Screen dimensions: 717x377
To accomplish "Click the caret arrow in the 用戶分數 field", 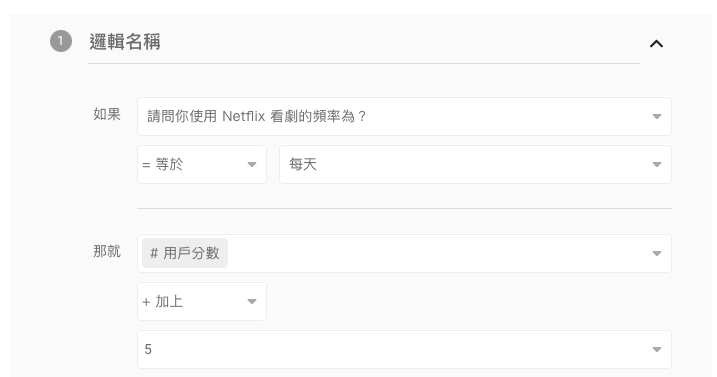I will tap(657, 253).
